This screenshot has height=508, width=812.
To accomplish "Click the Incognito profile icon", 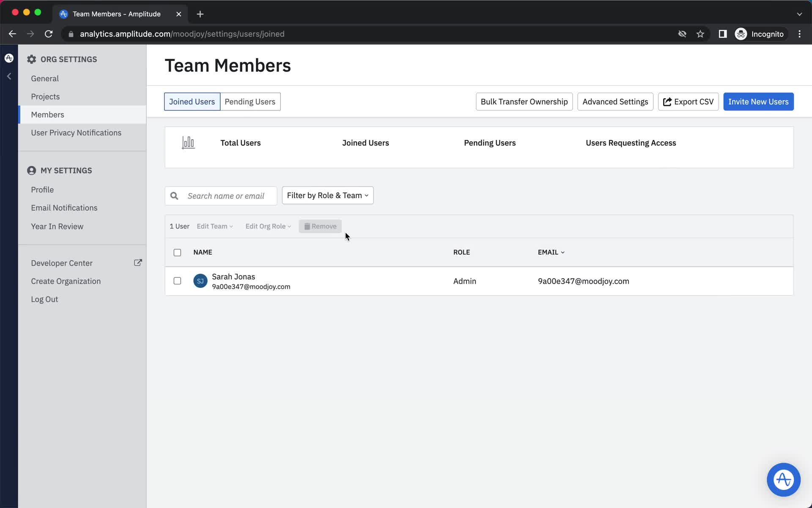I will [x=741, y=34].
